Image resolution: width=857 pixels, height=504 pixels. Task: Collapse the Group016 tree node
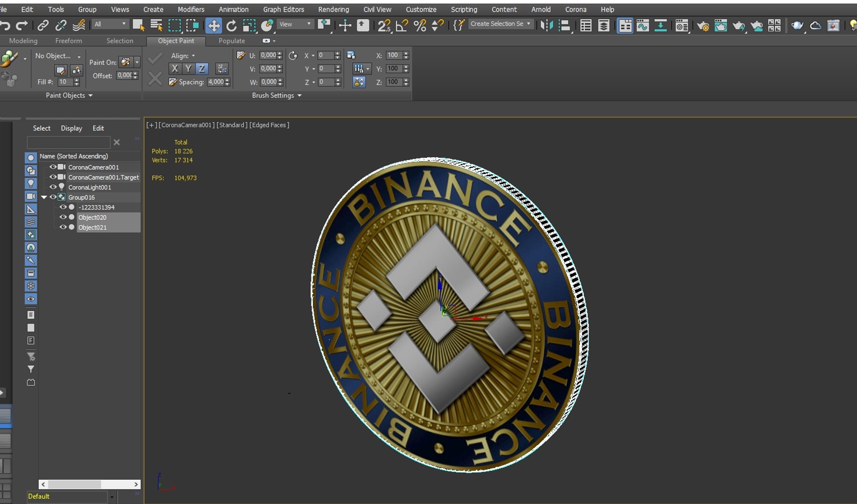44,197
